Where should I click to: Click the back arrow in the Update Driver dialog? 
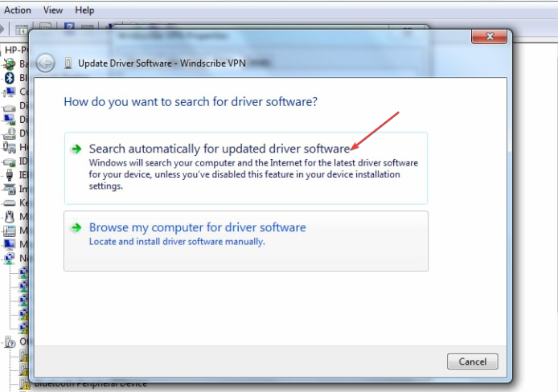[45, 63]
